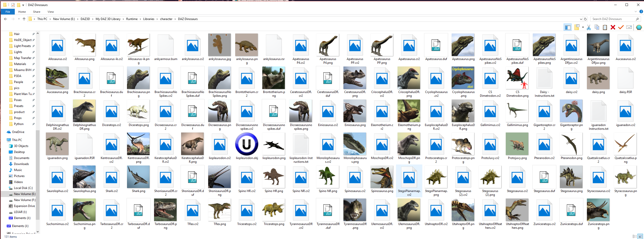
Task: Click the Refresh icon in the address bar
Action: [x=585, y=19]
